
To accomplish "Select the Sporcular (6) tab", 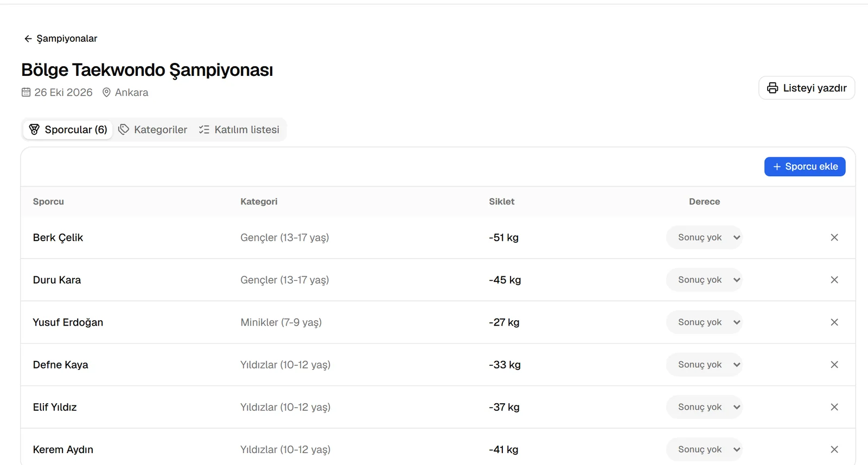I will (x=68, y=130).
